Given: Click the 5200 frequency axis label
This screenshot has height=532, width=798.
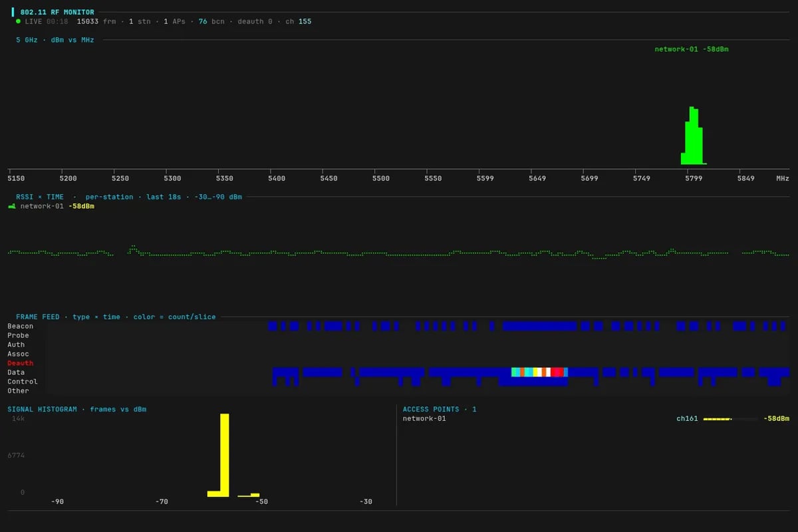Looking at the screenshot, I should tap(68, 178).
